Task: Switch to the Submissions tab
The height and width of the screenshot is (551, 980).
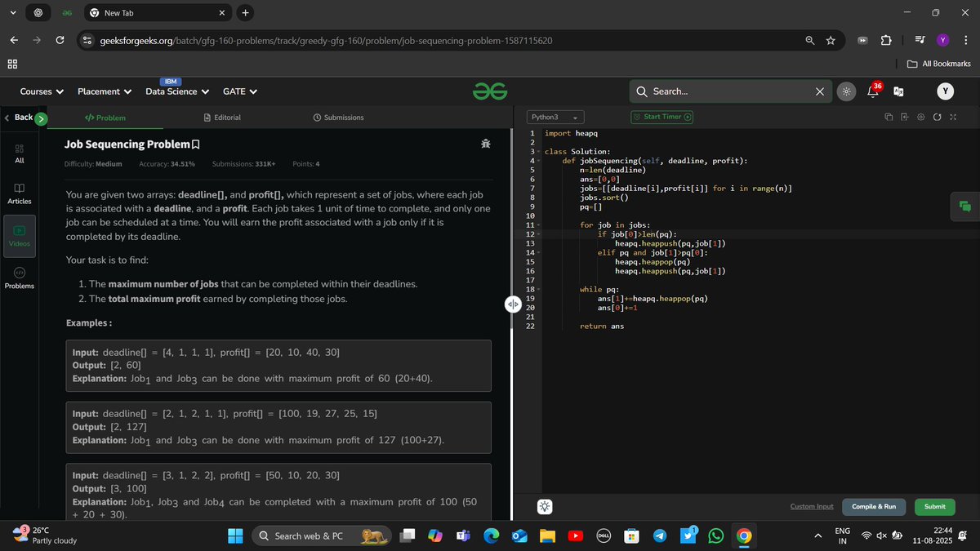Action: pos(338,118)
